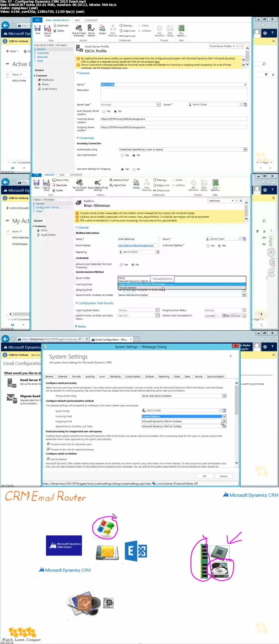Open the 'here' privacy agreement link
Image resolution: width=279 pixels, height=644 pixels.
tap(157, 62)
